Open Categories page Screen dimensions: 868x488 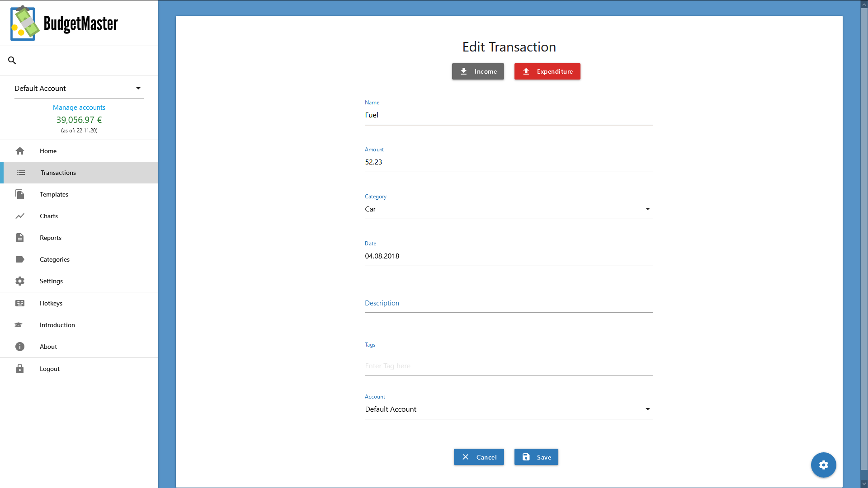pos(79,259)
